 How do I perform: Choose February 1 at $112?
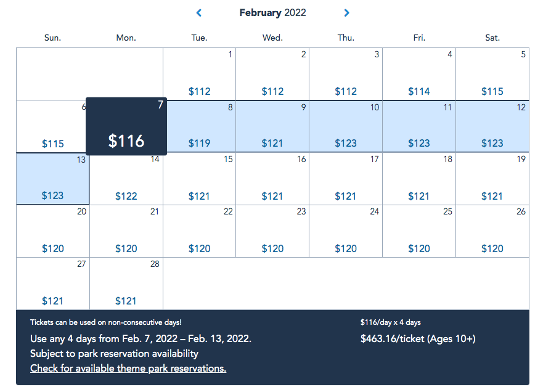[x=199, y=74]
